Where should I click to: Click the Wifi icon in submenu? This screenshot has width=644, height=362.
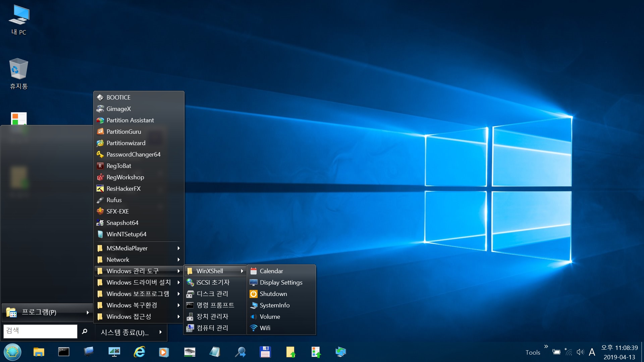pyautogui.click(x=254, y=328)
